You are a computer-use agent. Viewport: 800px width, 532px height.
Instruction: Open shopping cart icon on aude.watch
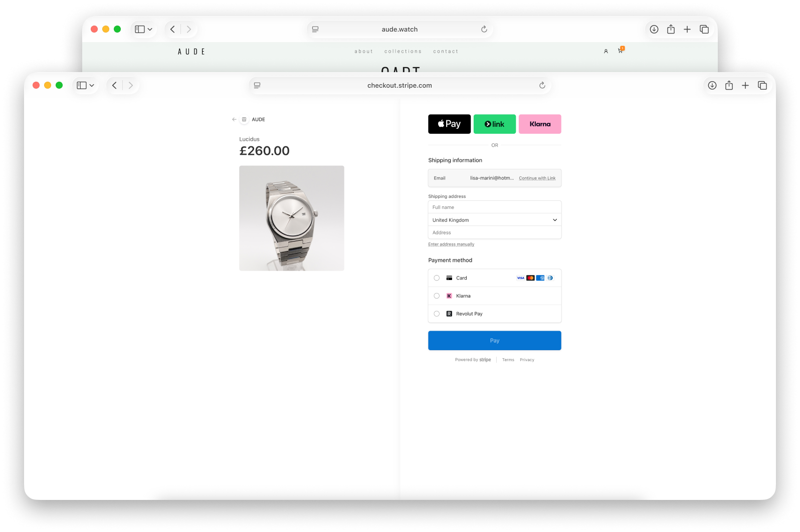tap(621, 50)
